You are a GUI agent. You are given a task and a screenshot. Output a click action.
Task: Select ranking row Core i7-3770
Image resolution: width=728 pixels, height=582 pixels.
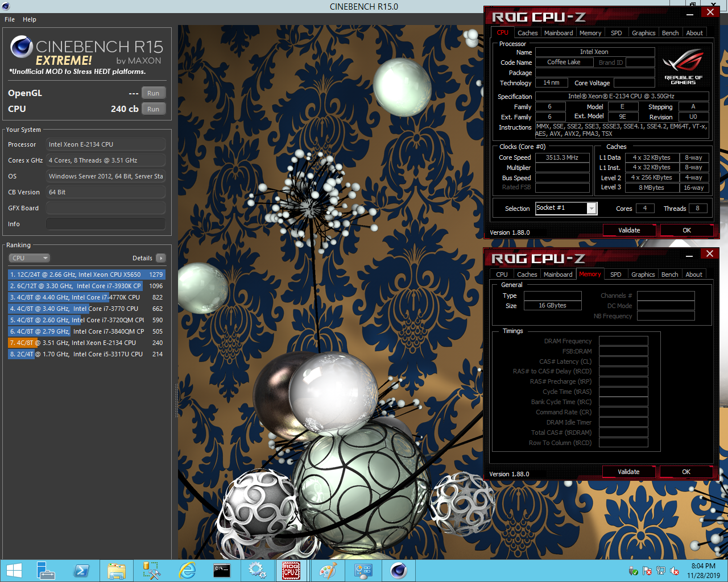click(x=86, y=309)
